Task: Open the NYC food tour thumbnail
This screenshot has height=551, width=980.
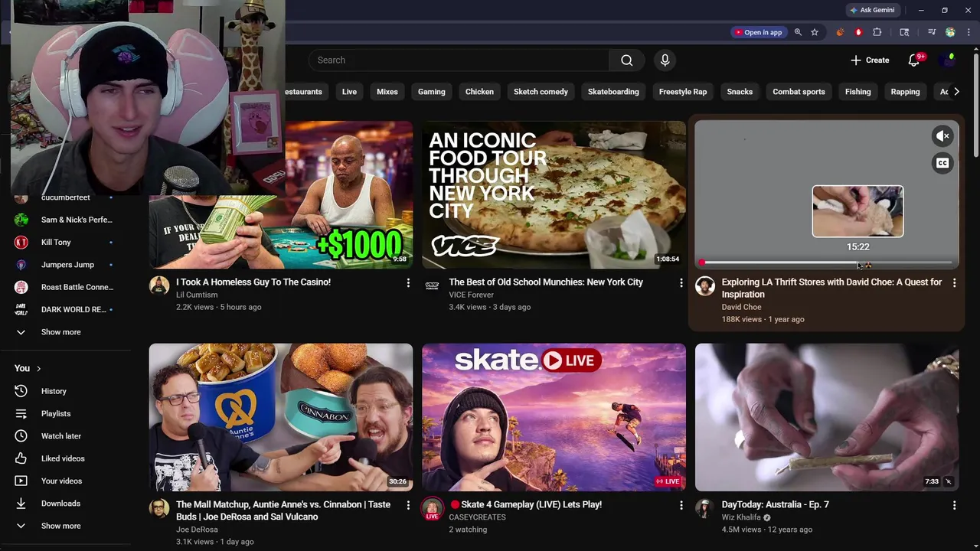Action: (x=554, y=194)
